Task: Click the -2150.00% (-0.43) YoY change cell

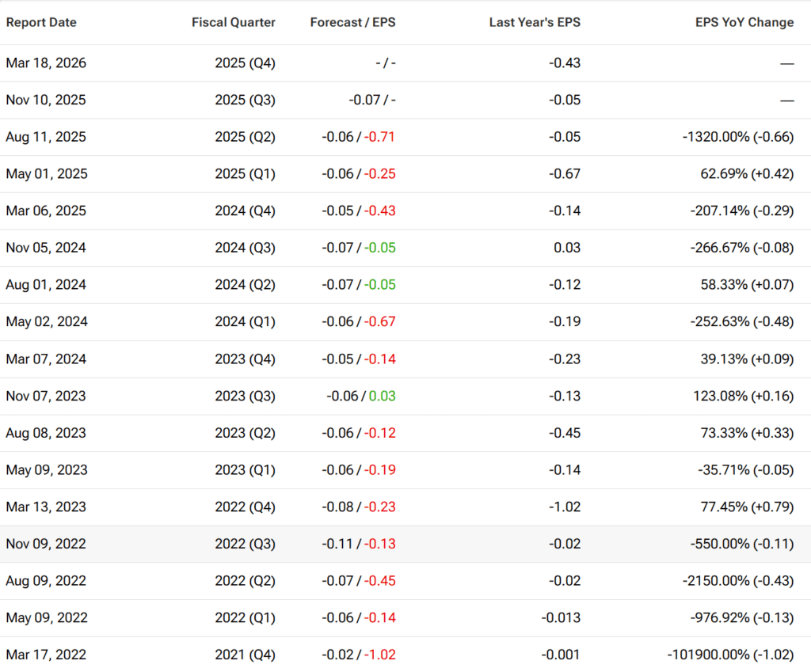Action: coord(737,581)
